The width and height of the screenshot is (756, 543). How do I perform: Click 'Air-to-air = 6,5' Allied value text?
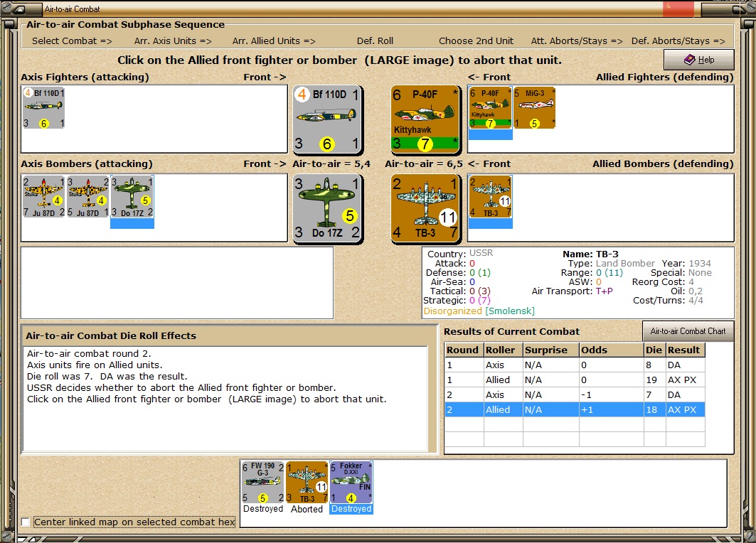(x=424, y=163)
